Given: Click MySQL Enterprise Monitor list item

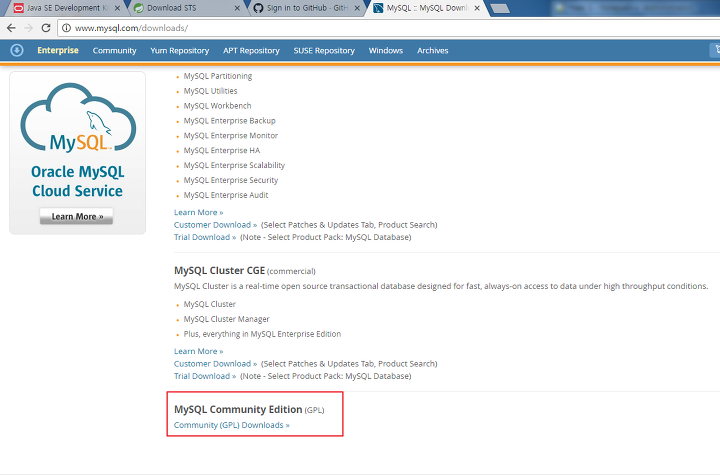Looking at the screenshot, I should [231, 136].
